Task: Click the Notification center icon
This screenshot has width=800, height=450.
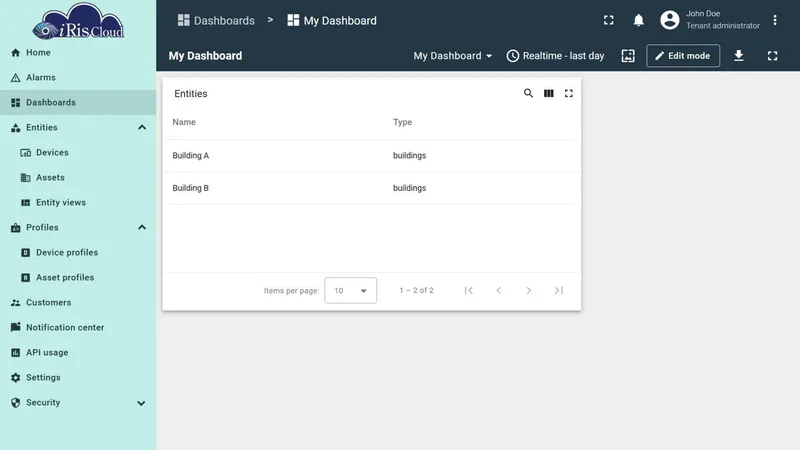Action: pyautogui.click(x=15, y=327)
